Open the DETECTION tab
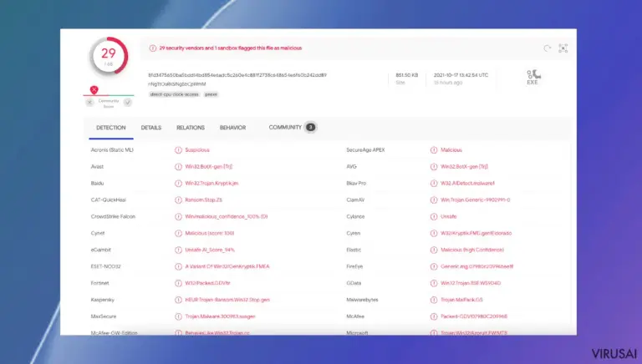 (x=111, y=128)
